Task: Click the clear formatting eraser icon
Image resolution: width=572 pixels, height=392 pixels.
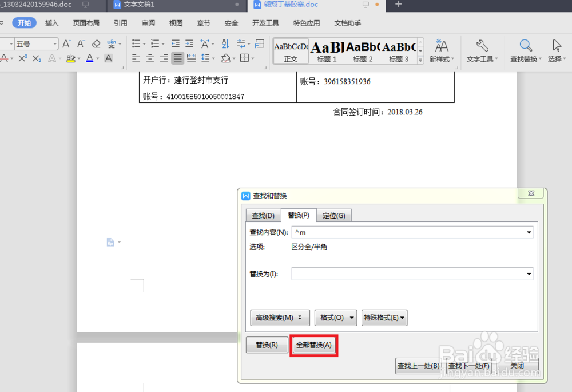Action: click(x=97, y=43)
